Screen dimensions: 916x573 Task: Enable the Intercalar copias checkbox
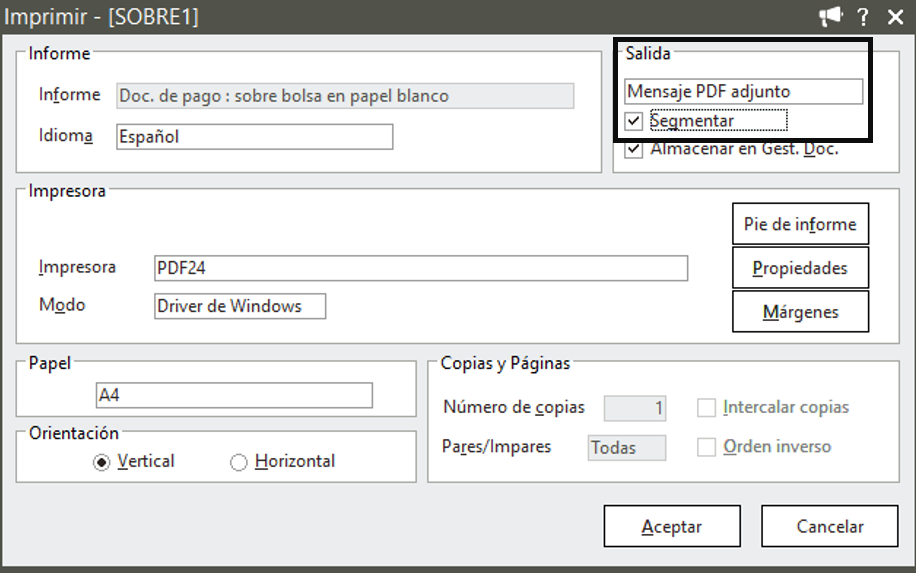[706, 407]
